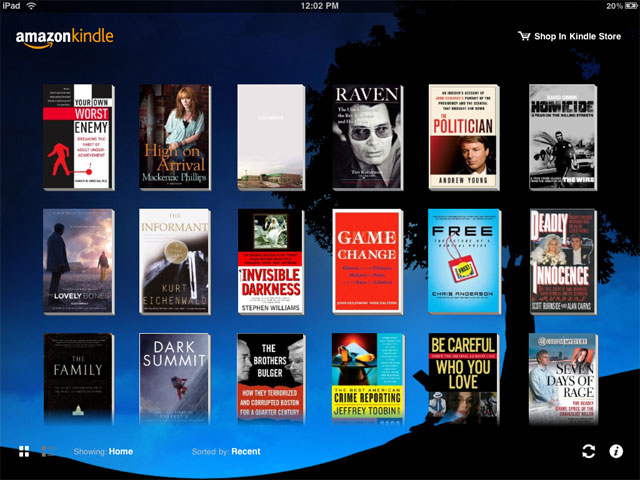Change the Showing: Home filter
Viewport: 640px width, 480px height.
[x=103, y=451]
